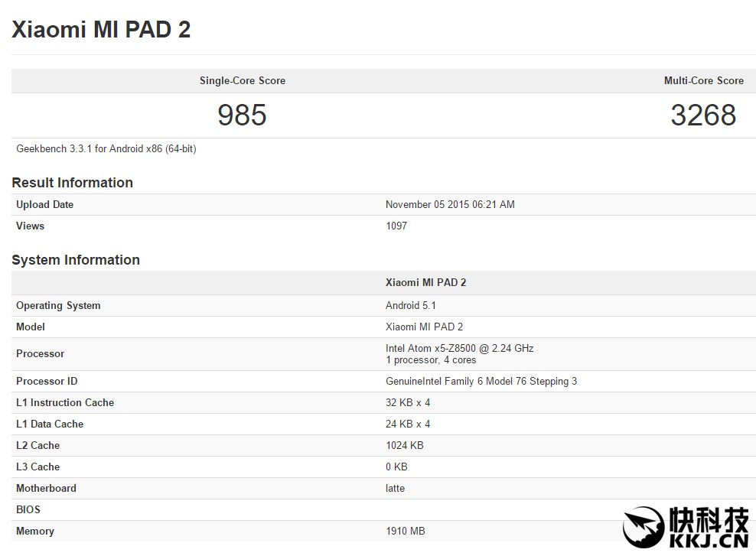The width and height of the screenshot is (756, 556).
Task: Select the 'BIOS' row label
Action: (28, 510)
